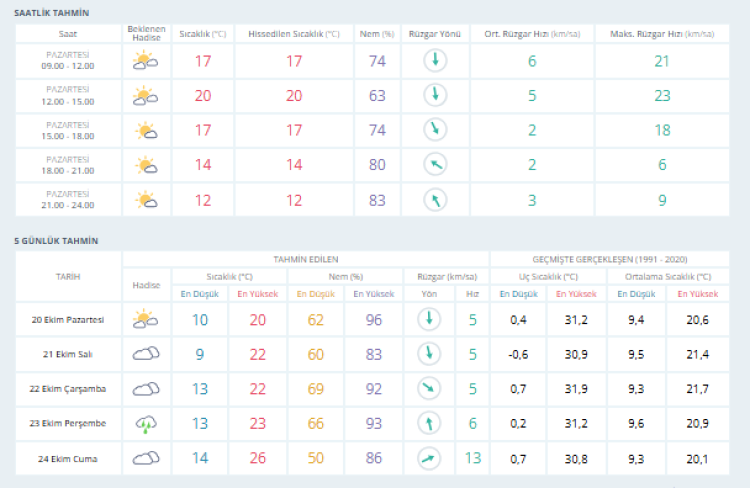The width and height of the screenshot is (750, 488).
Task: Click the wind arrow for 22 Ekim Çarşamba
Action: (x=428, y=388)
